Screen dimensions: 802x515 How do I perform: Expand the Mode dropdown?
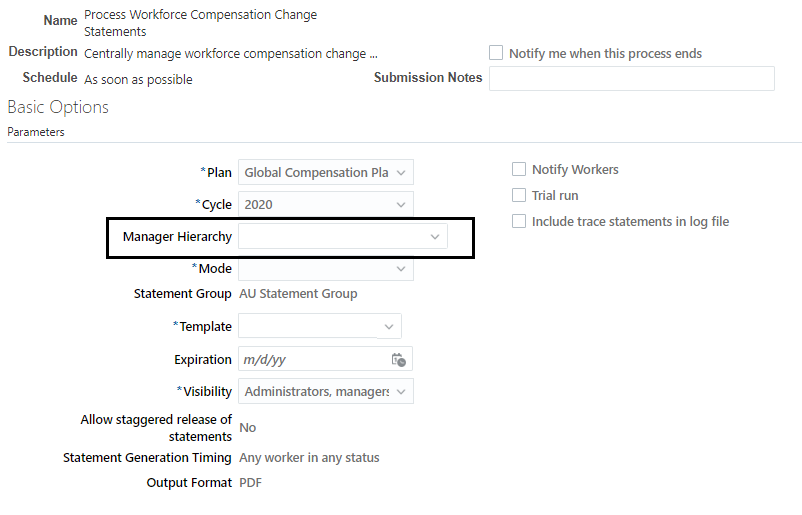click(401, 269)
